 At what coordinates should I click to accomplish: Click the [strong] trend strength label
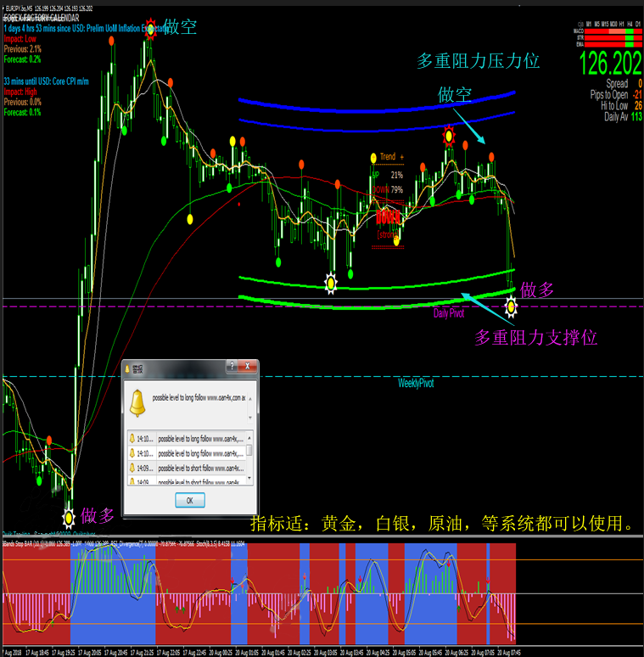[387, 234]
